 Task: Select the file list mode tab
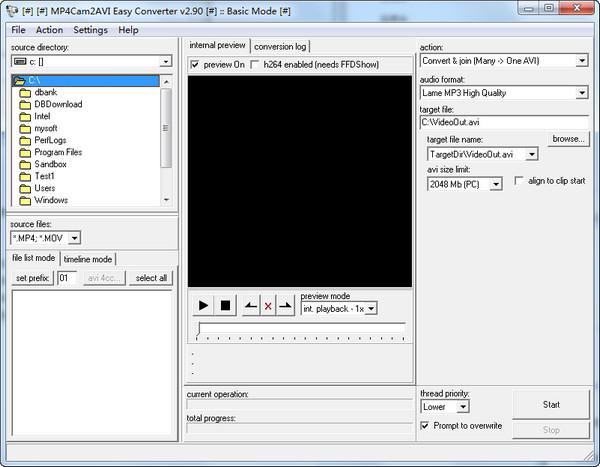pyautogui.click(x=34, y=258)
